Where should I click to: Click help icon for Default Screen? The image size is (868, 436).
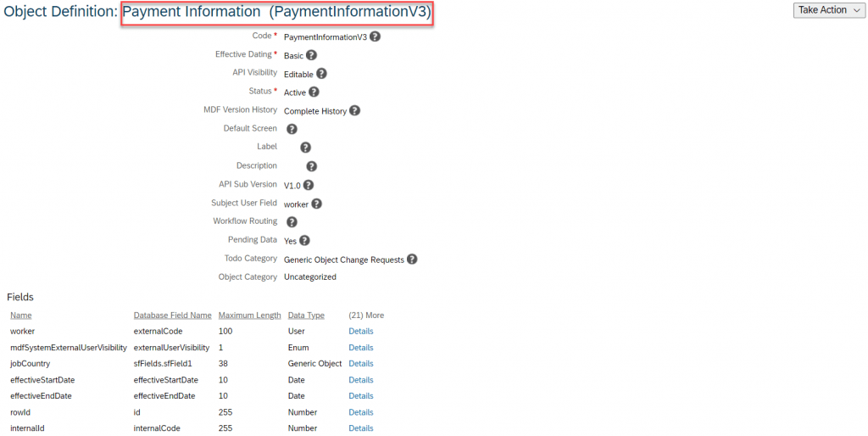coord(292,129)
